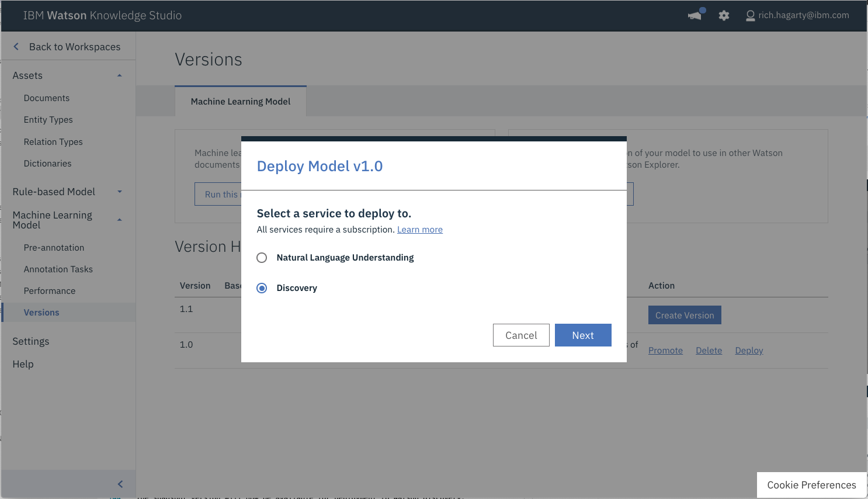Select Natural Language Understanding radio option
The height and width of the screenshot is (499, 868).
coord(262,258)
